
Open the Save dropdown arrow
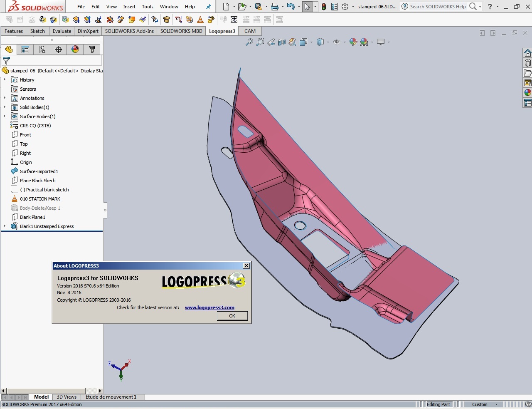pyautogui.click(x=266, y=7)
